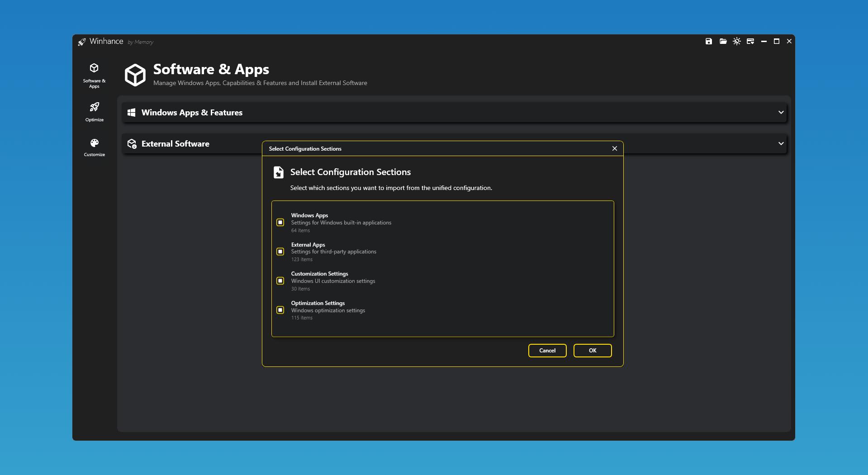Click the save configuration floppy disk icon

point(709,41)
